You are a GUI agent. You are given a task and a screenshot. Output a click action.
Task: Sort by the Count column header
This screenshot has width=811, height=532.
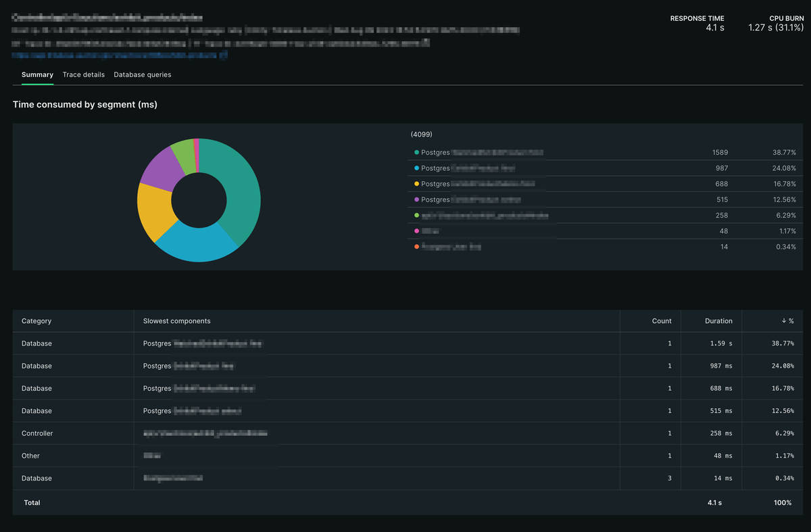[662, 321]
